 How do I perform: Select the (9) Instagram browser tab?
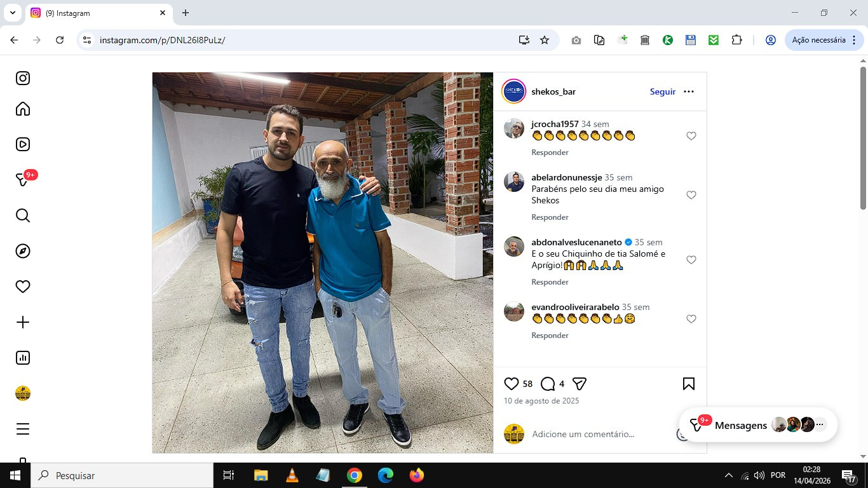[x=98, y=13]
